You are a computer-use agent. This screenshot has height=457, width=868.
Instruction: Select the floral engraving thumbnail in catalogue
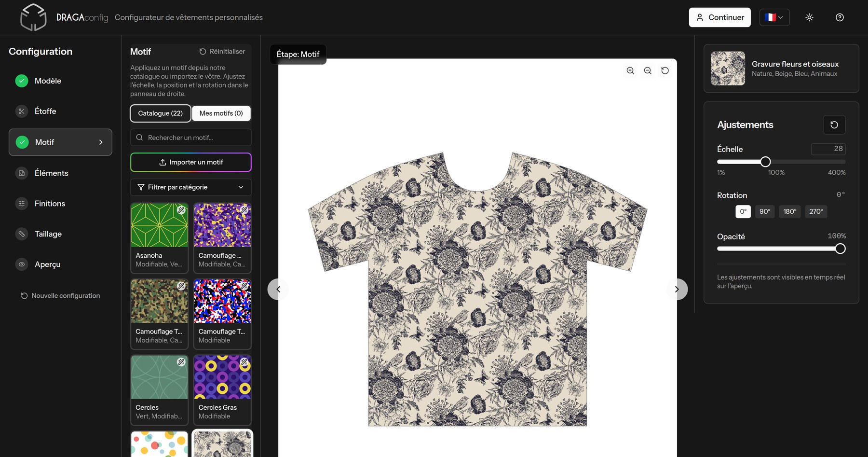[x=222, y=444]
